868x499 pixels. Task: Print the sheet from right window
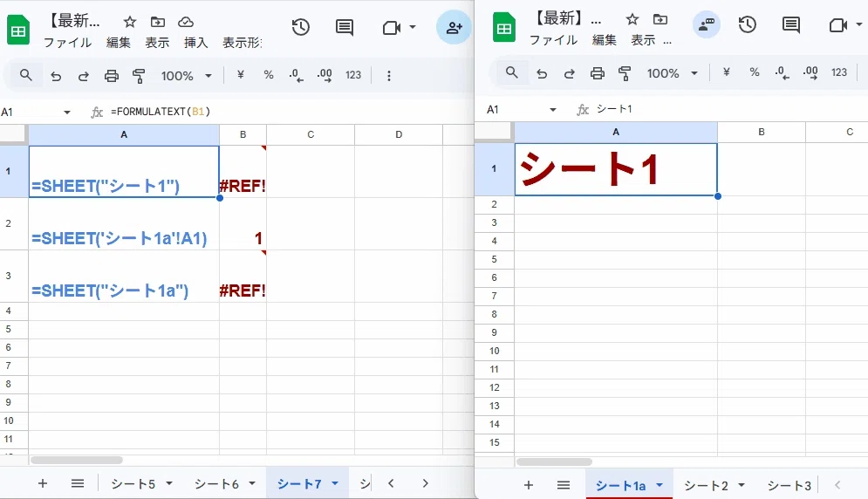pos(598,73)
